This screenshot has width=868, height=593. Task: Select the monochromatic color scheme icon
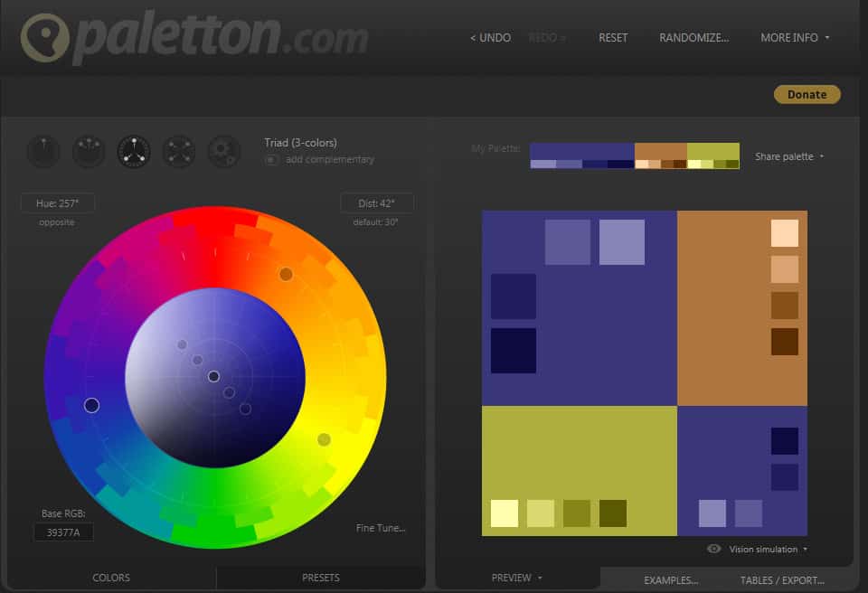coord(42,152)
